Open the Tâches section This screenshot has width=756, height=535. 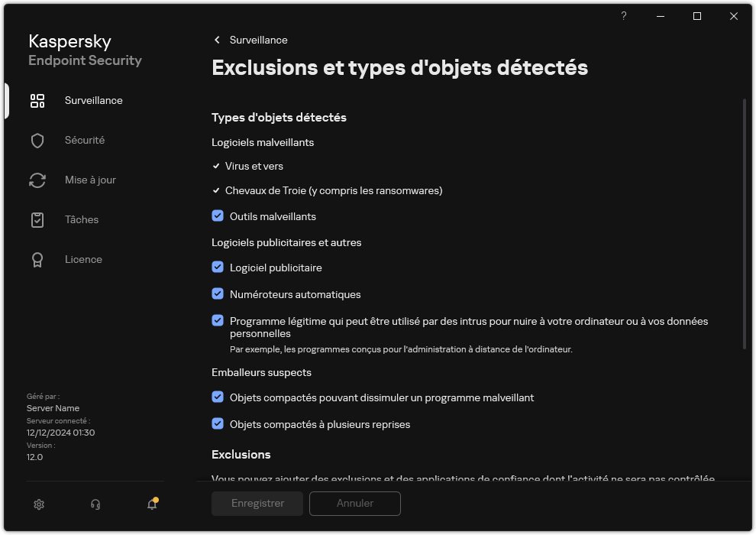(x=82, y=219)
